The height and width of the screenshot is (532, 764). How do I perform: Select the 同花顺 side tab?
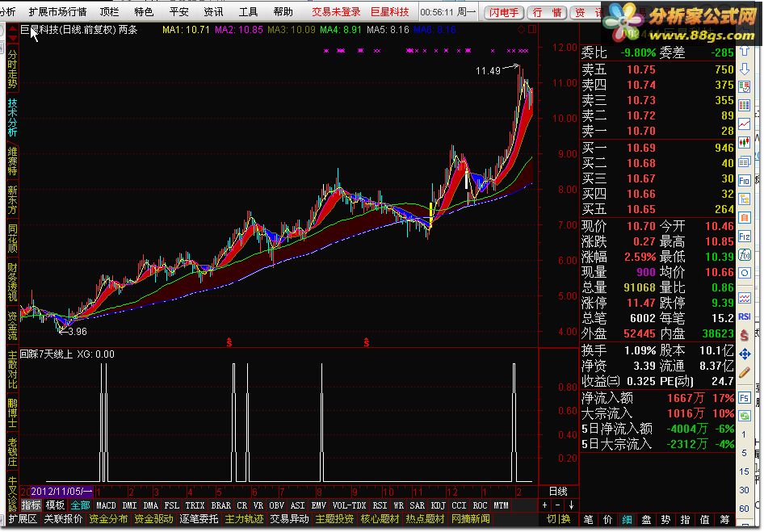[x=12, y=237]
